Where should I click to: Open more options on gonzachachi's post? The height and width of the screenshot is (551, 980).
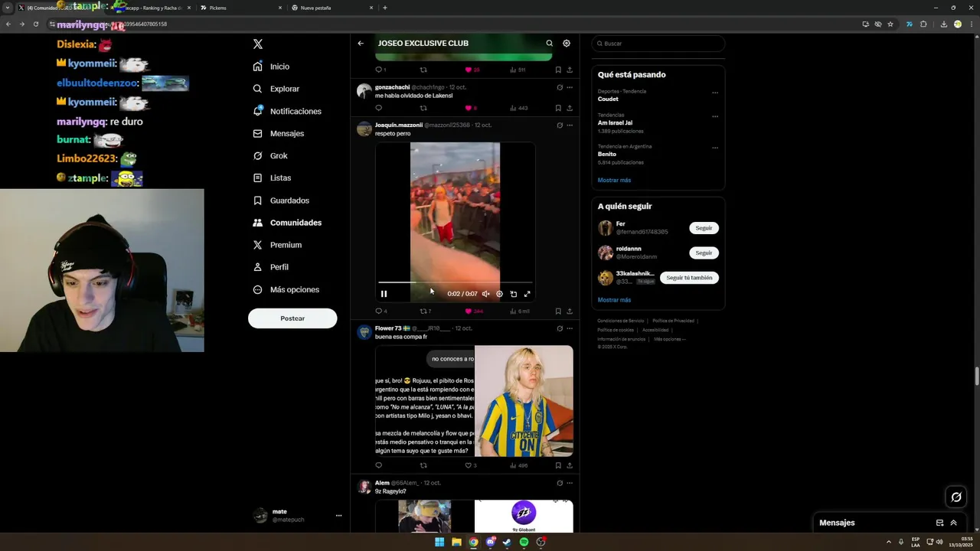click(569, 87)
